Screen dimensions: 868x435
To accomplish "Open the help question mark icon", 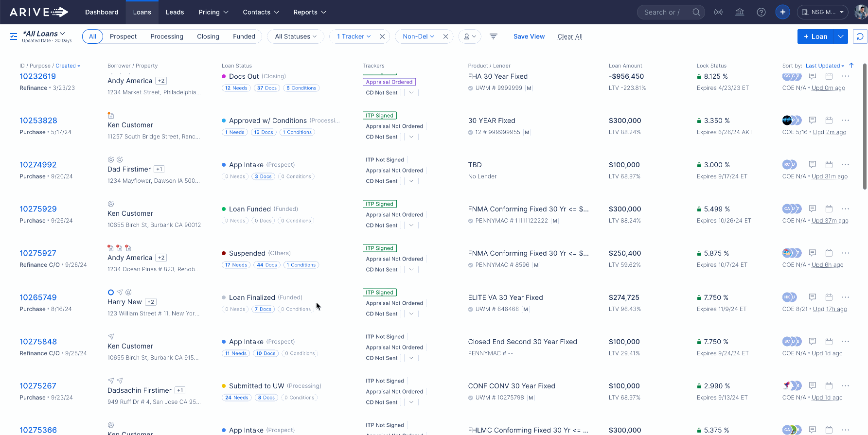I will pyautogui.click(x=761, y=12).
